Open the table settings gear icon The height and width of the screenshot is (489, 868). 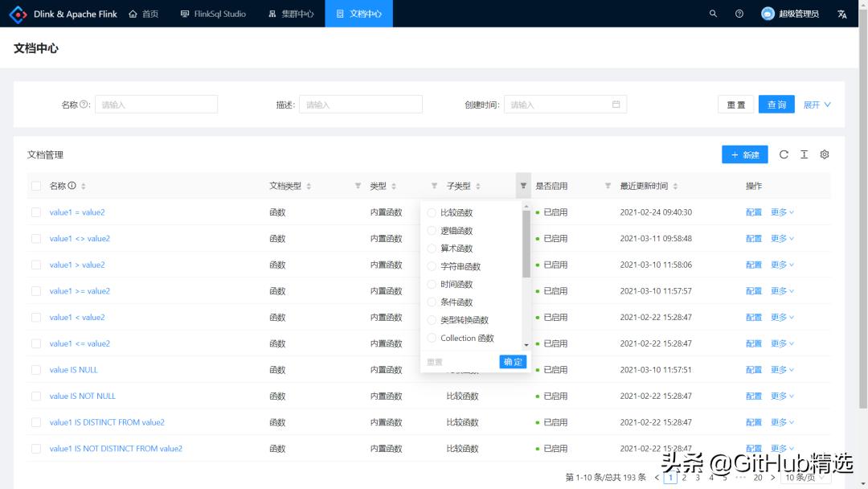pyautogui.click(x=824, y=154)
